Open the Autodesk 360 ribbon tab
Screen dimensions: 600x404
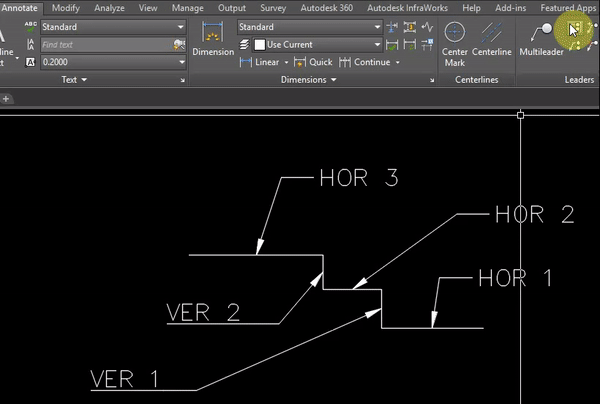(327, 8)
